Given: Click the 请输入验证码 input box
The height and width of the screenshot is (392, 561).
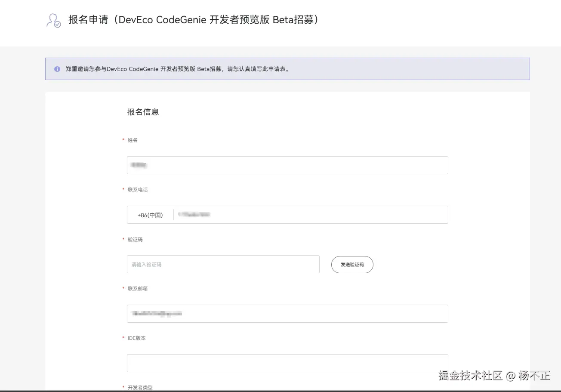Looking at the screenshot, I should 223,264.
